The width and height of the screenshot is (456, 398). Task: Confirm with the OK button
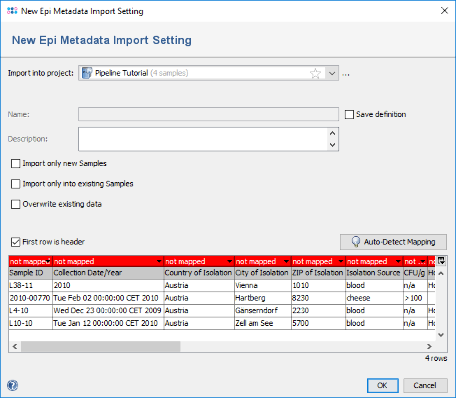[x=383, y=386]
